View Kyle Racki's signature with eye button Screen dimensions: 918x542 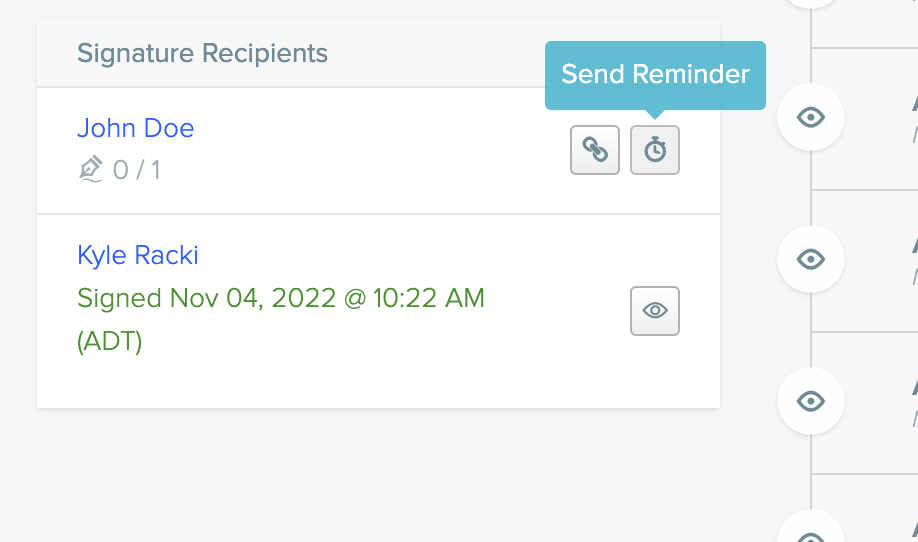click(x=655, y=311)
